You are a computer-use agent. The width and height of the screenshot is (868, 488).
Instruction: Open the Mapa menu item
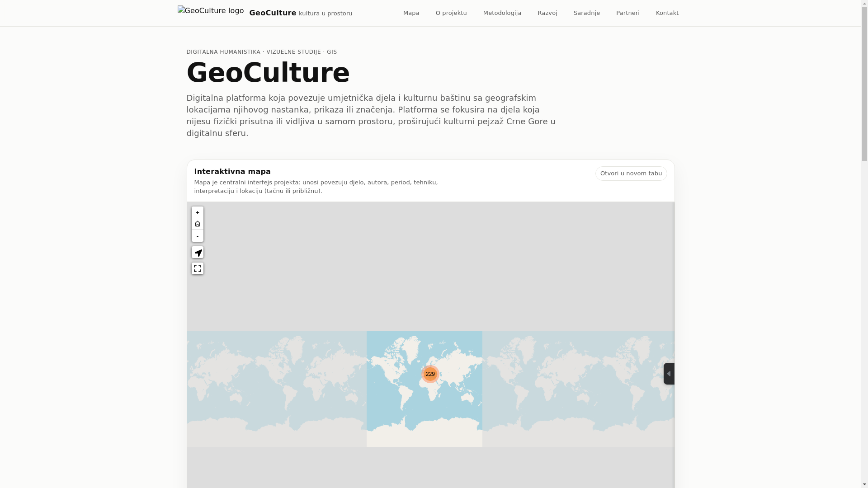411,13
